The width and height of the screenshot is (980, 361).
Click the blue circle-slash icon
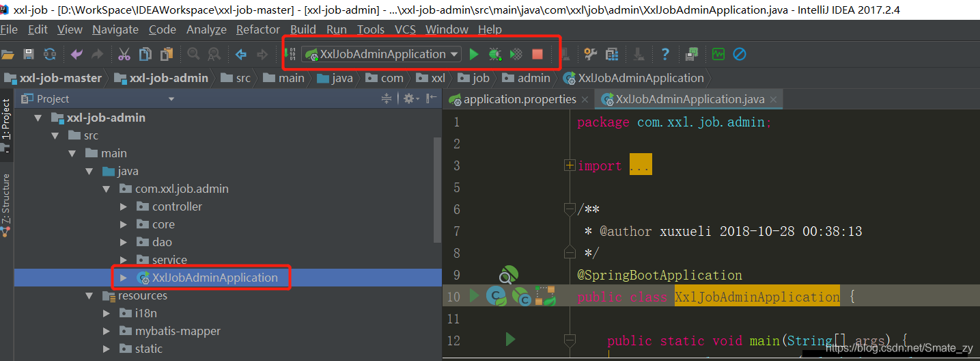click(739, 54)
